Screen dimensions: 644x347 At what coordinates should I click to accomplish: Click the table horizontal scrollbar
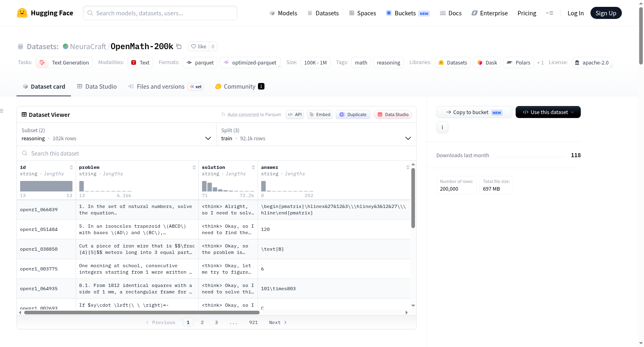[x=142, y=312]
